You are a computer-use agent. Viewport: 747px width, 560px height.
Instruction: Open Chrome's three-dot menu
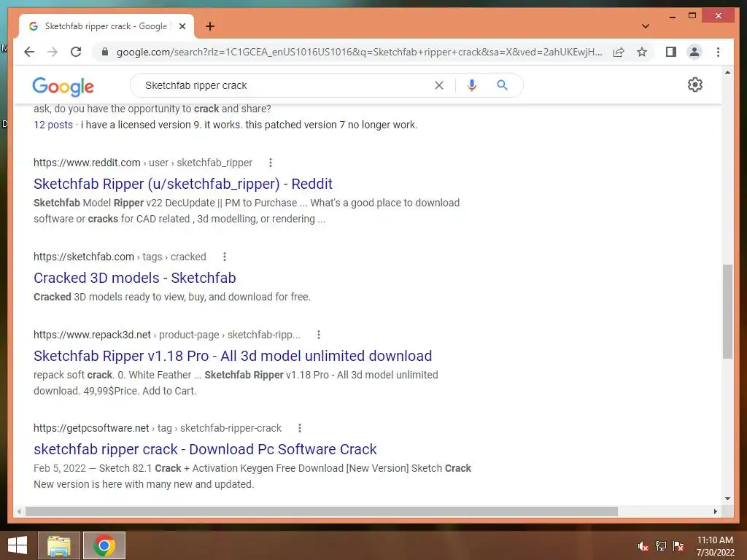(718, 52)
